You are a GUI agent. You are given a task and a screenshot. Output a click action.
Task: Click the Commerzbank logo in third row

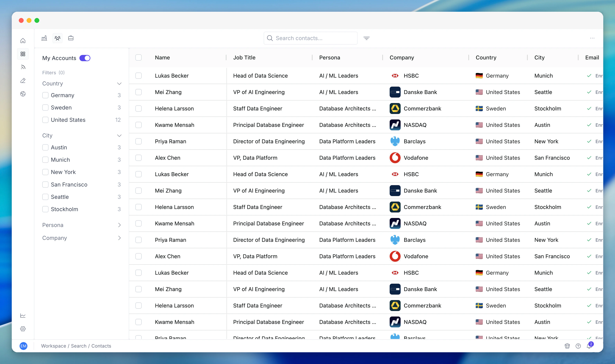coord(395,108)
